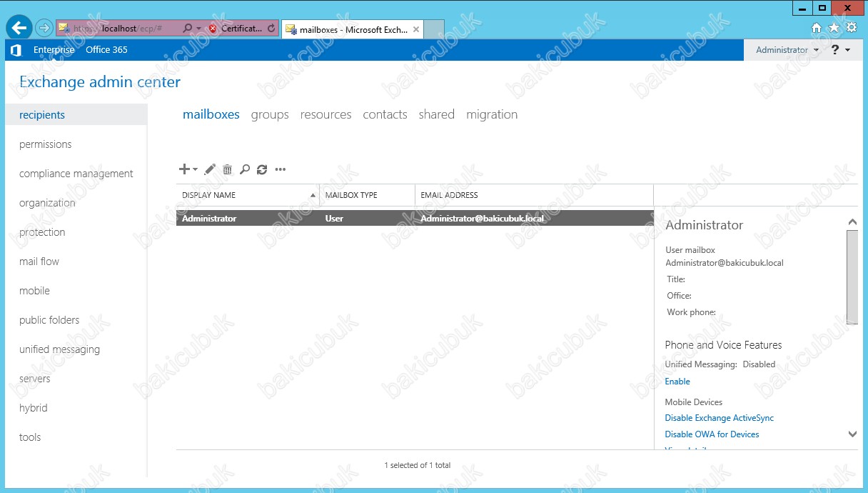Image resolution: width=868 pixels, height=493 pixels.
Task: Expand the help menu dropdown arrow
Action: [x=848, y=50]
